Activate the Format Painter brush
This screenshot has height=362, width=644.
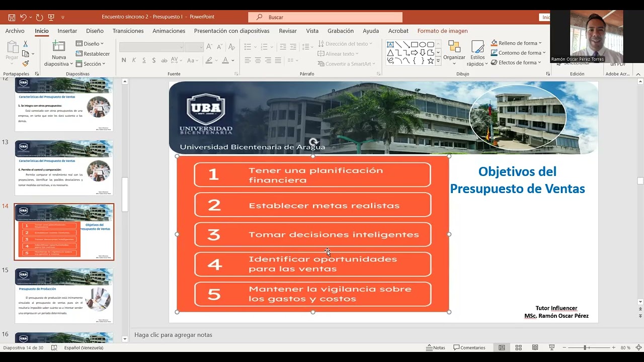[x=26, y=64]
